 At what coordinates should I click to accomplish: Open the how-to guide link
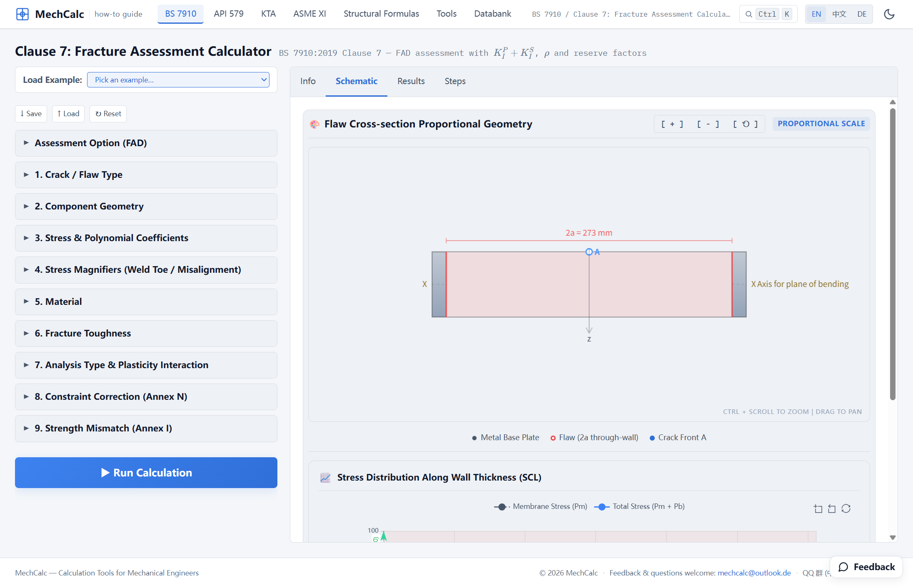coord(118,14)
